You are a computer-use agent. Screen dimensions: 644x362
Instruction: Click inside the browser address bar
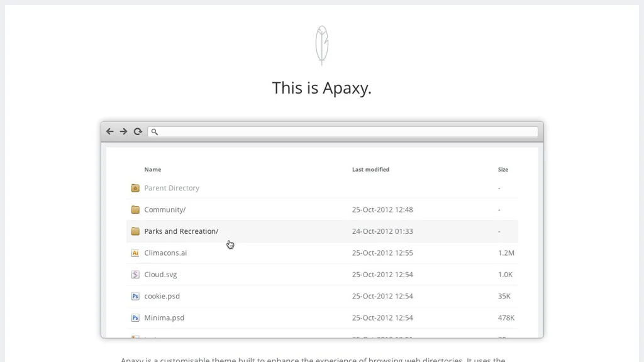346,132
